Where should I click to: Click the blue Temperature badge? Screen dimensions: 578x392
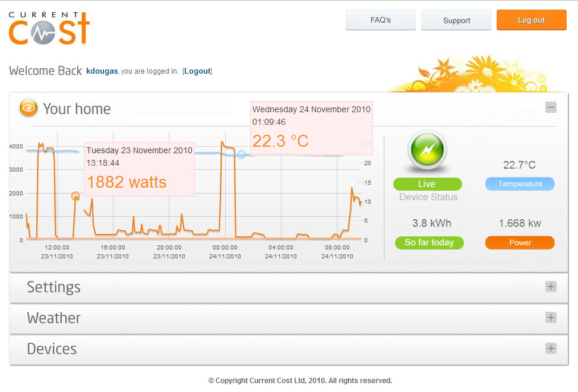pyautogui.click(x=519, y=184)
